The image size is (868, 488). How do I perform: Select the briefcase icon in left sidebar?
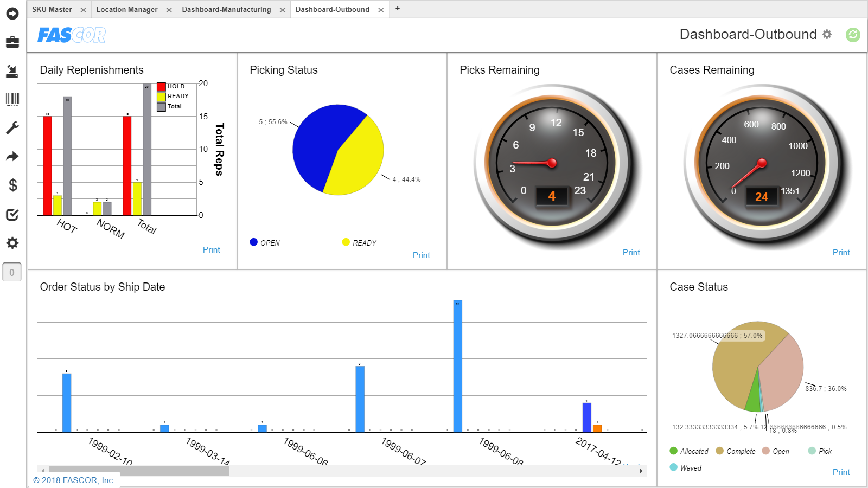(12, 42)
